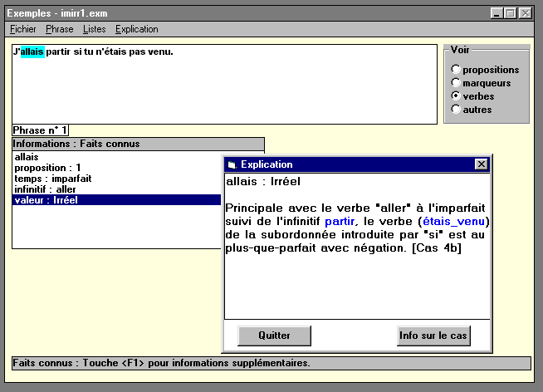Click the Faits connus status bar message
The width and height of the screenshot is (543, 392).
[x=271, y=363]
